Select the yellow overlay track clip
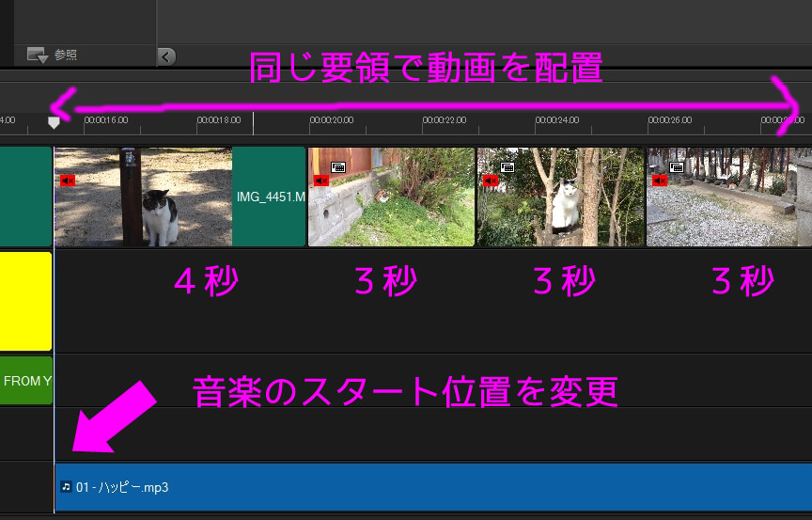This screenshot has height=520, width=812. [25, 302]
